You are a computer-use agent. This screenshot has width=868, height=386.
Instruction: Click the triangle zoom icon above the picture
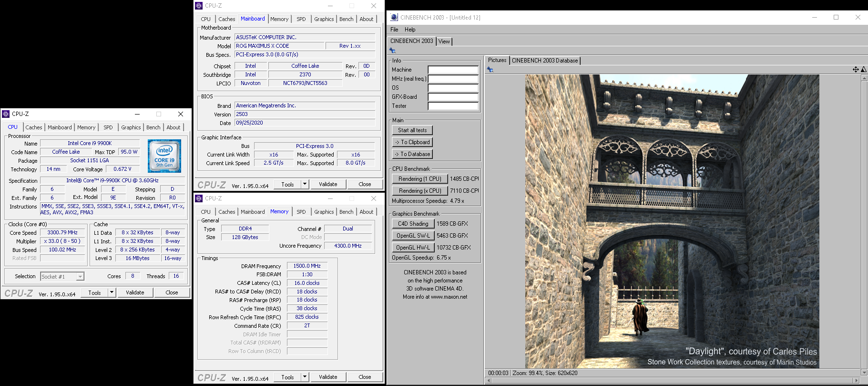pos(863,70)
